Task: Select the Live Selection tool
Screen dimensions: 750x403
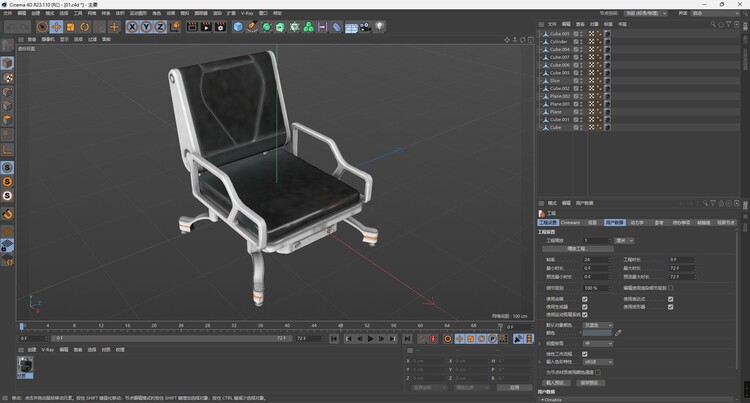Action: [42, 27]
